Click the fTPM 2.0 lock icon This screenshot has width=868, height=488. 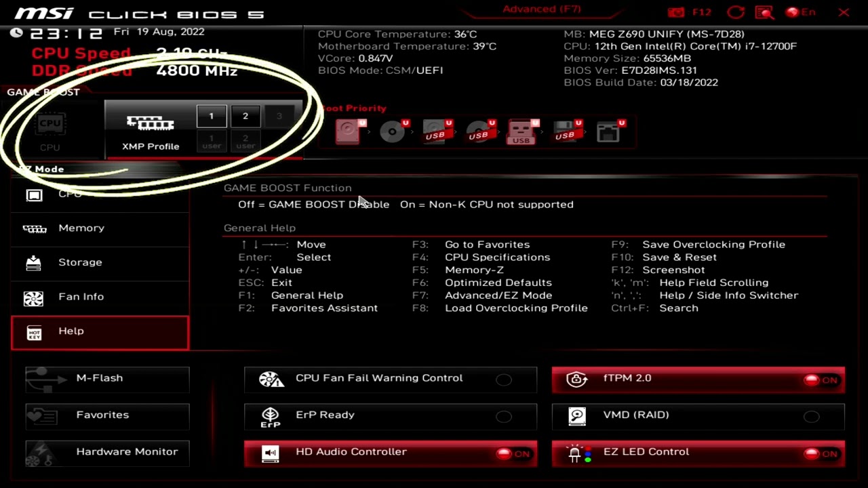(577, 379)
